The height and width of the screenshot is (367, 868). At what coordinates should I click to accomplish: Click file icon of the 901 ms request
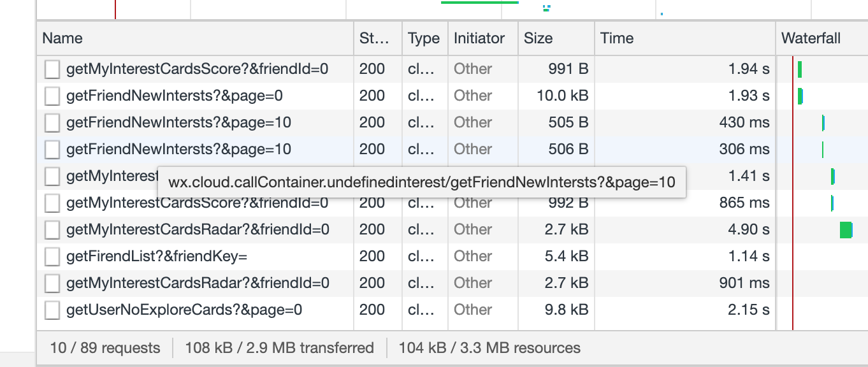[x=52, y=284]
